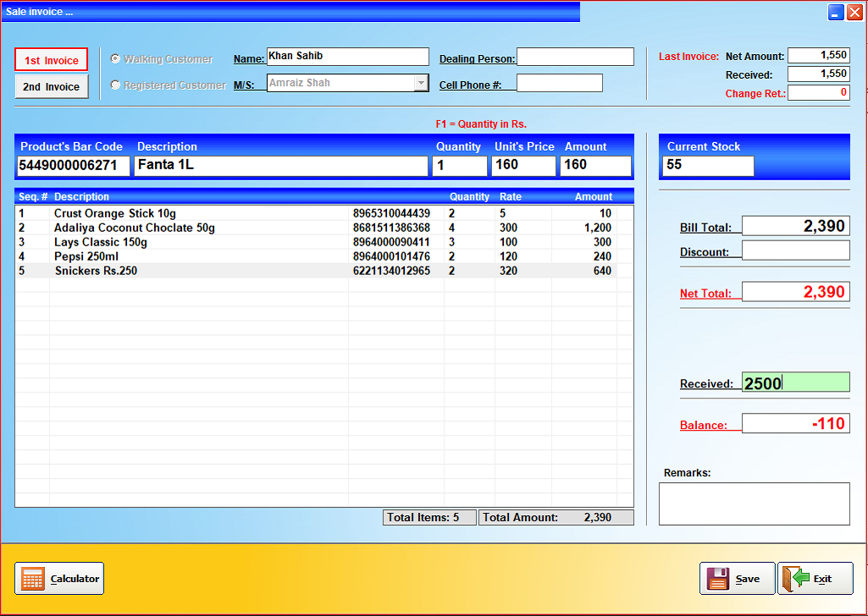The width and height of the screenshot is (868, 616).
Task: Select the Pepsi 250ml row
Action: coord(316,256)
